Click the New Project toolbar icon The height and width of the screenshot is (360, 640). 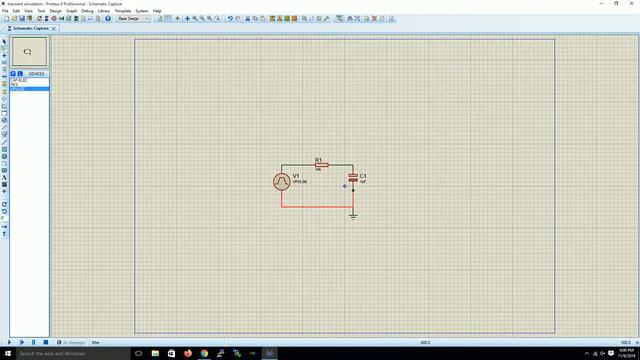pos(7,19)
